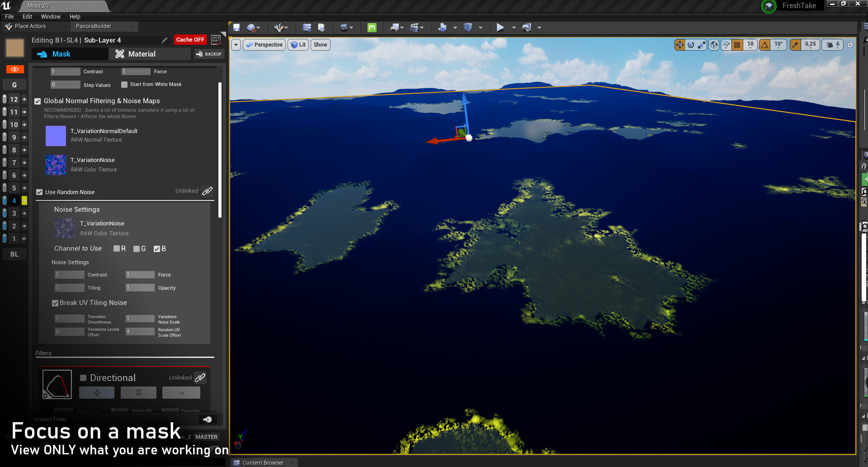Start Play in editor

(x=500, y=28)
